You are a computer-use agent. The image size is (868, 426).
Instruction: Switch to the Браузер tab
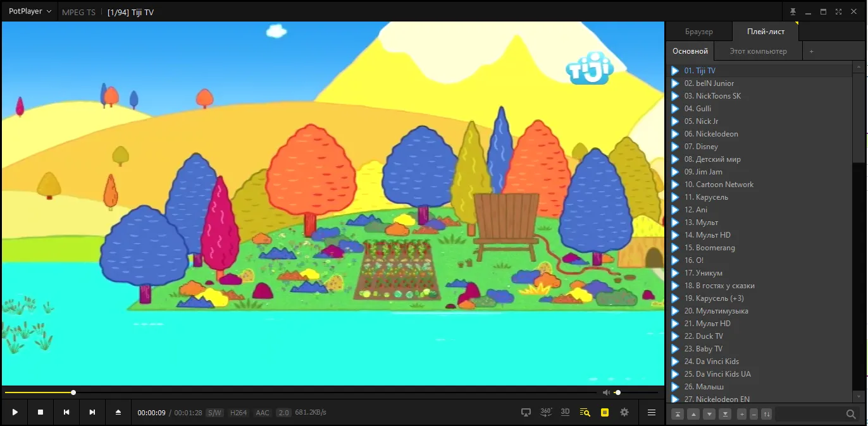[x=699, y=32]
